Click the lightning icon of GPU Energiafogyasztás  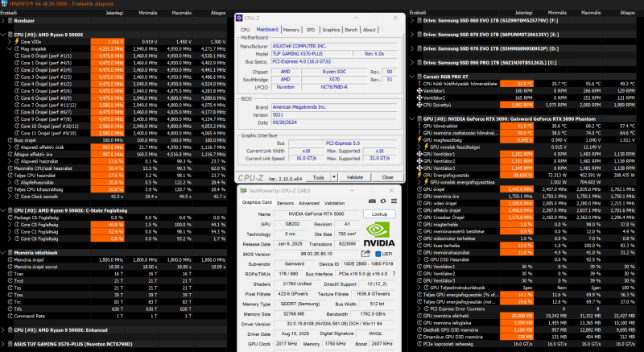(x=419, y=176)
